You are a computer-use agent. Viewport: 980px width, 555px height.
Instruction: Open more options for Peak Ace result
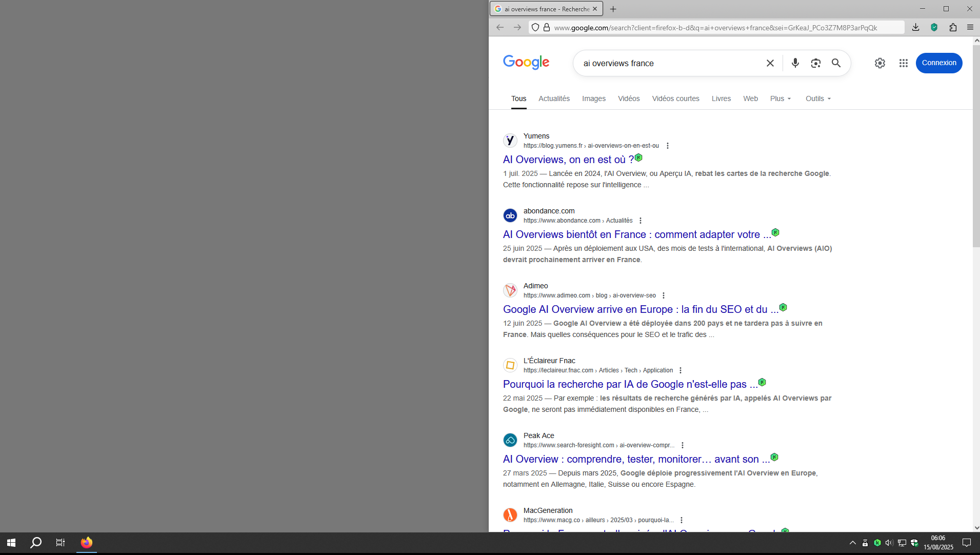click(683, 445)
